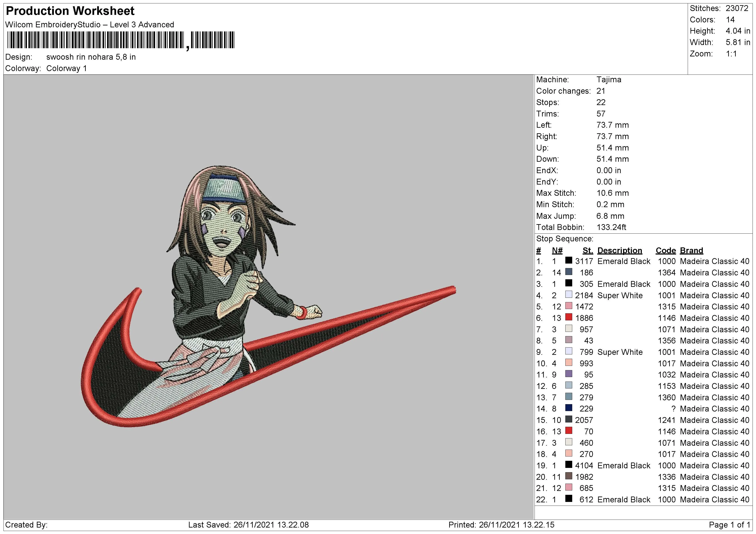Select the light blue swatch for code 1153
This screenshot has height=534, width=756.
pyautogui.click(x=569, y=385)
